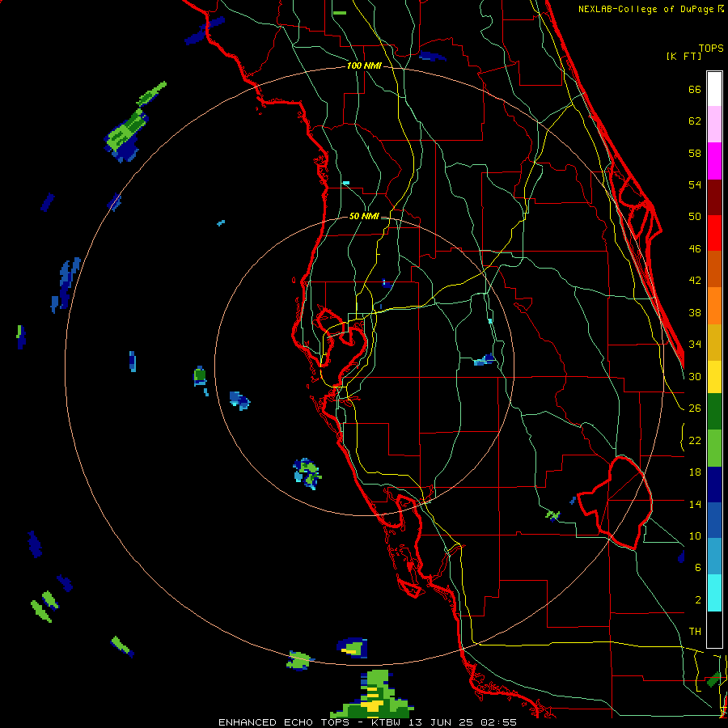Click the light pink legend color band
Viewport: 728px width, 728px height.
click(x=714, y=125)
